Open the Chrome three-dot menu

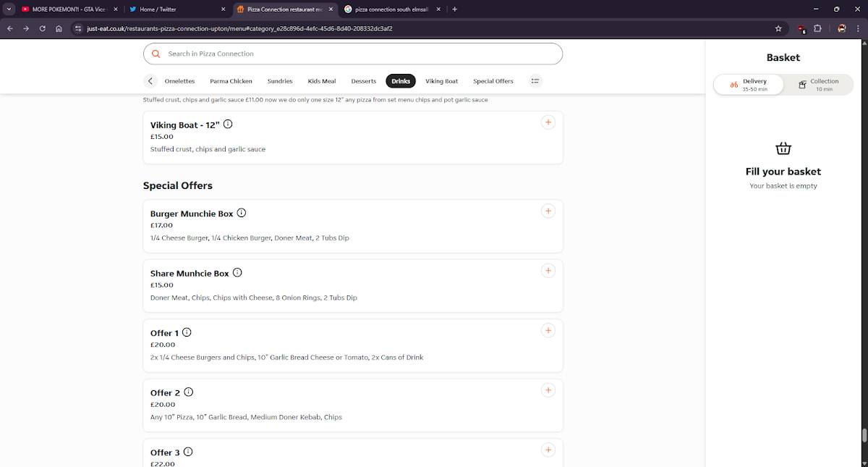858,29
